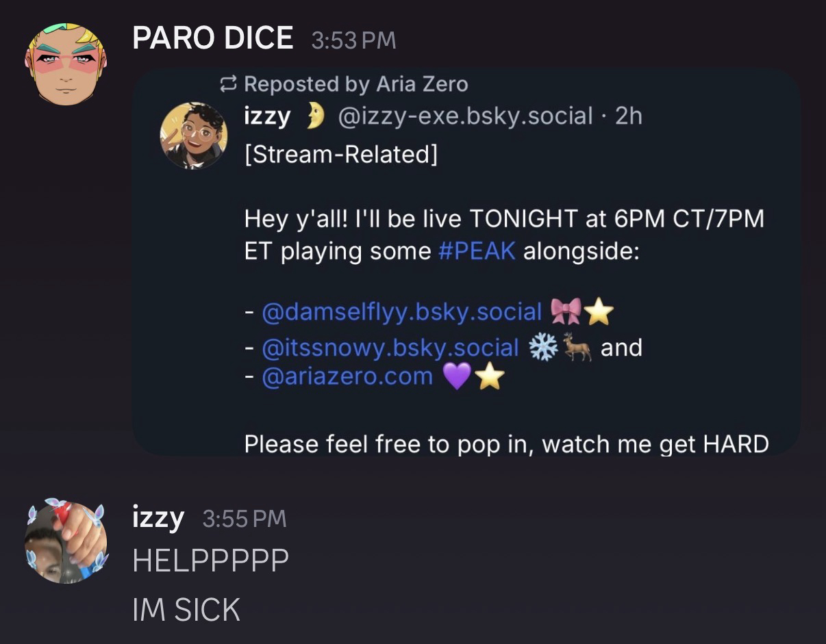Open PARO DICE's avatar

click(66, 64)
